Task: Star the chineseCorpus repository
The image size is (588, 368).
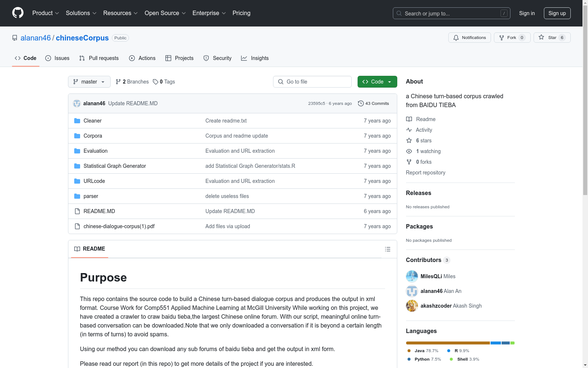Action: (552, 38)
